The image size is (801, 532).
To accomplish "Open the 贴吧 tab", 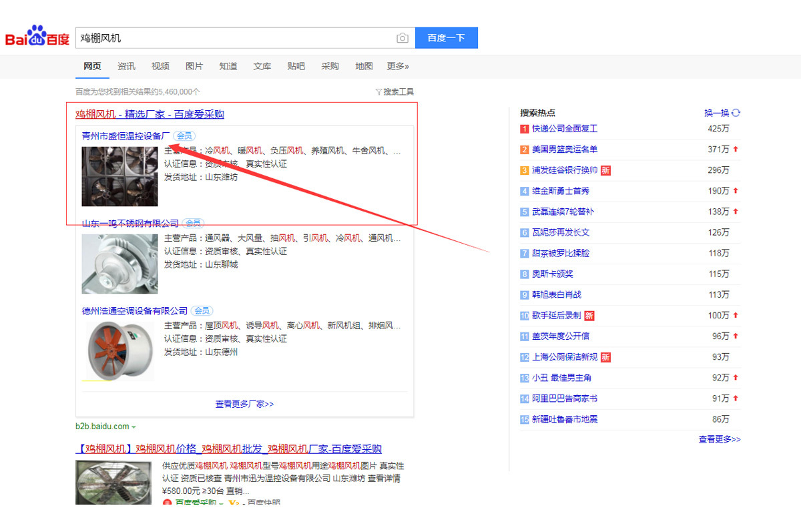I will (296, 66).
